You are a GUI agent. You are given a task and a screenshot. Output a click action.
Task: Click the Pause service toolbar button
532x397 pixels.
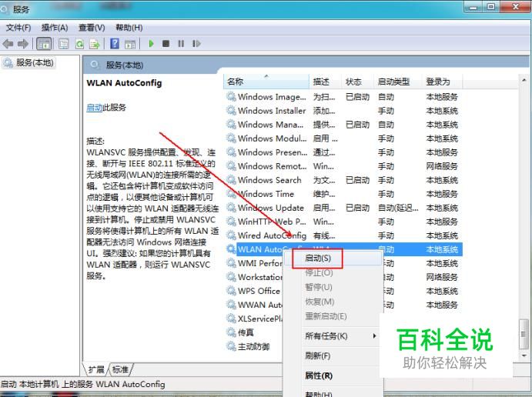(x=181, y=43)
